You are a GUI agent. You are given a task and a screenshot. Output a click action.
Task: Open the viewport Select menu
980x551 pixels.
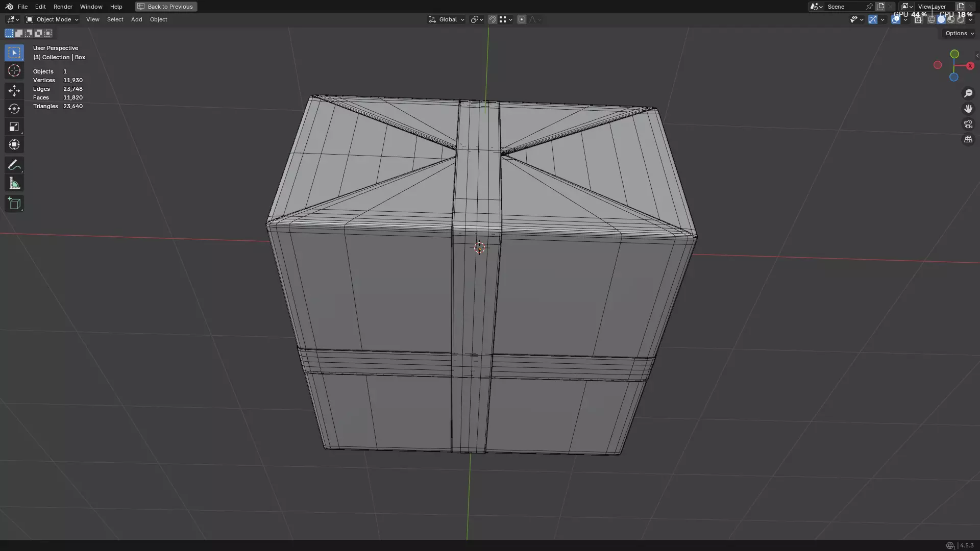[x=115, y=19]
